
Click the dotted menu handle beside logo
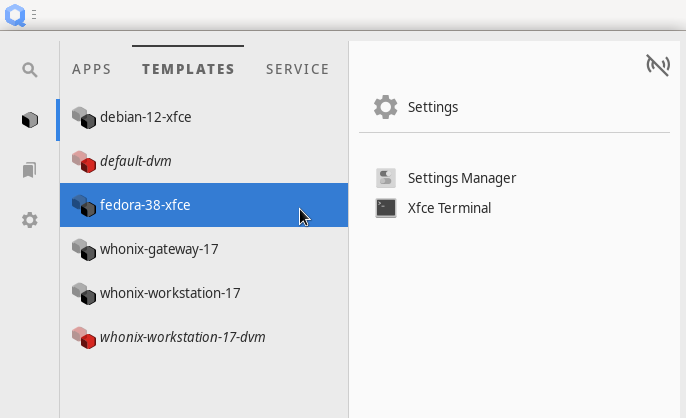pos(34,15)
